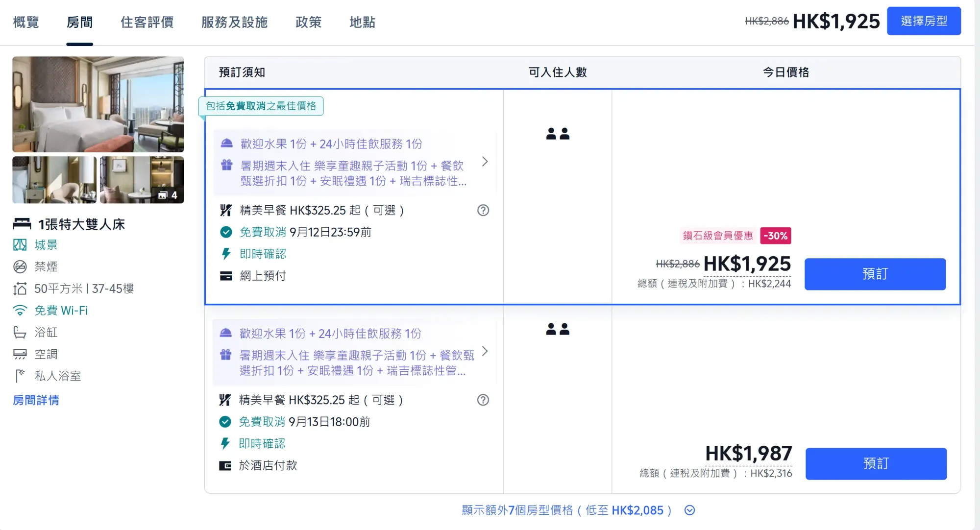Expand second rate's benefits chevron

pyautogui.click(x=485, y=351)
